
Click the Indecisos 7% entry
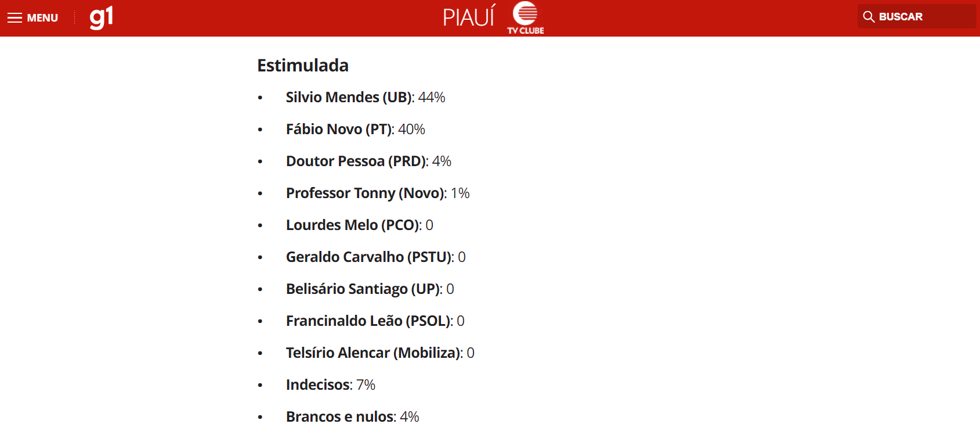pos(331,385)
